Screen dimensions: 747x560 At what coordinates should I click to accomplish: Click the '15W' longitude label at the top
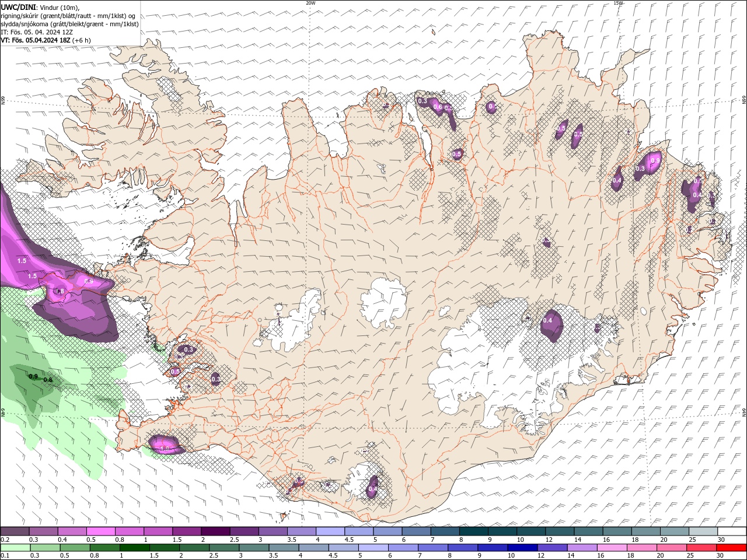[x=618, y=3]
